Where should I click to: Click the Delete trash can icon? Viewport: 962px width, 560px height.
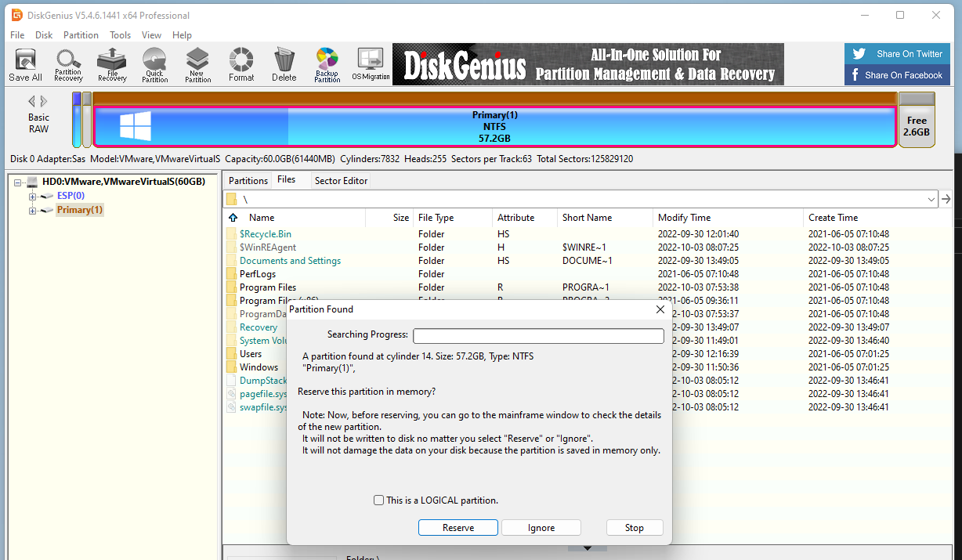coord(284,65)
